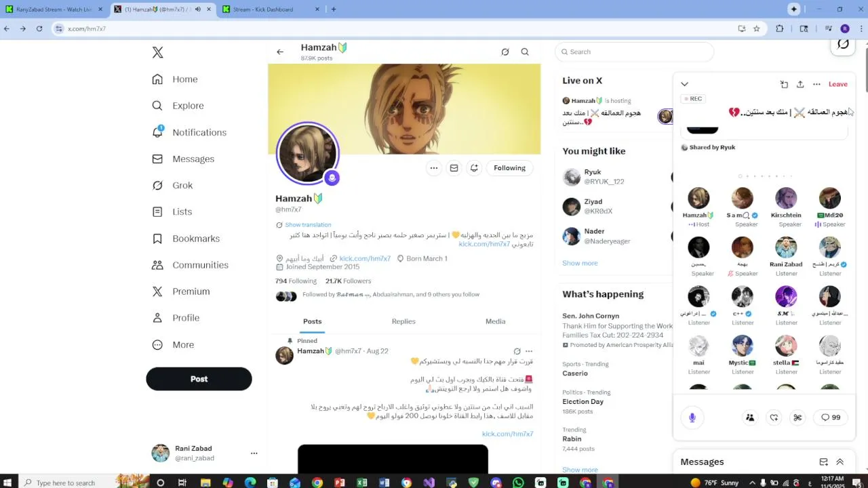Open the X logo home link
Image resolution: width=868 pixels, height=488 pixels.
[157, 52]
